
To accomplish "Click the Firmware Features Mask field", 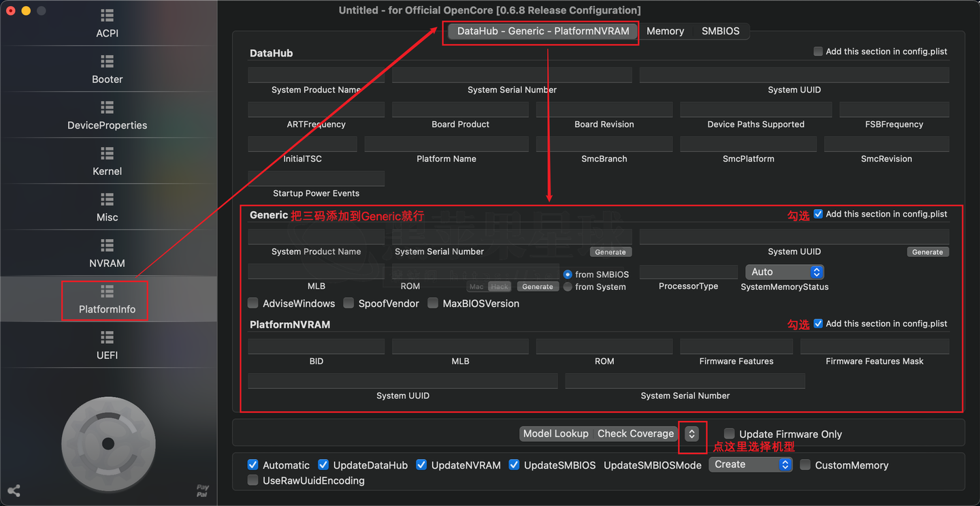I will pos(875,347).
